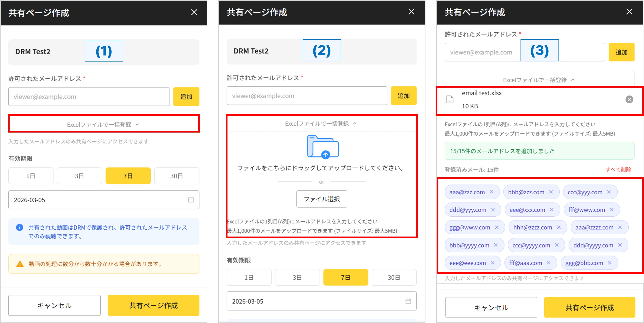Open calendar icon in second panel date field
Viewport: 644px width, 323px height.
click(x=408, y=301)
